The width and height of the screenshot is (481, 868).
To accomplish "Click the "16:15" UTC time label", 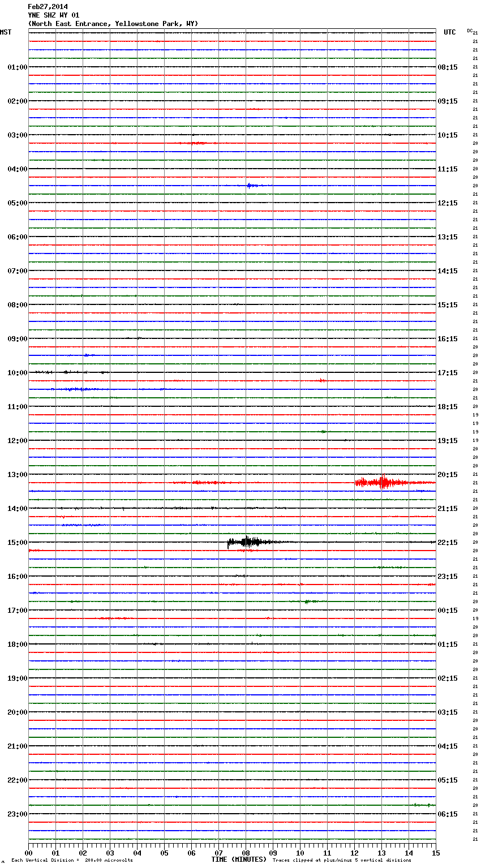I will tap(448, 339).
